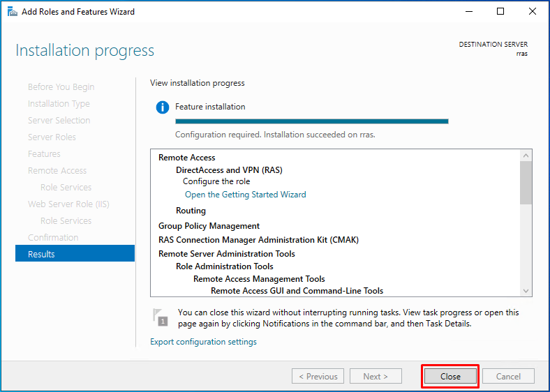Click Export configuration settings link
Screen dimensions: 550x392
click(203, 342)
